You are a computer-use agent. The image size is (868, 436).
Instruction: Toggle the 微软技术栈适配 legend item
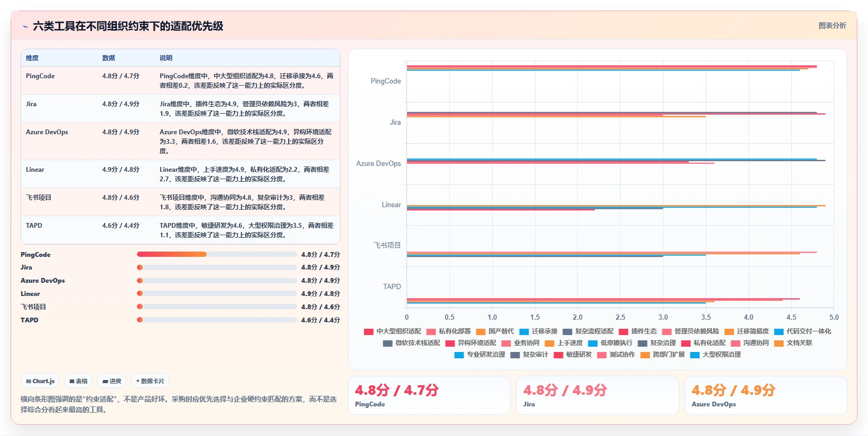411,343
